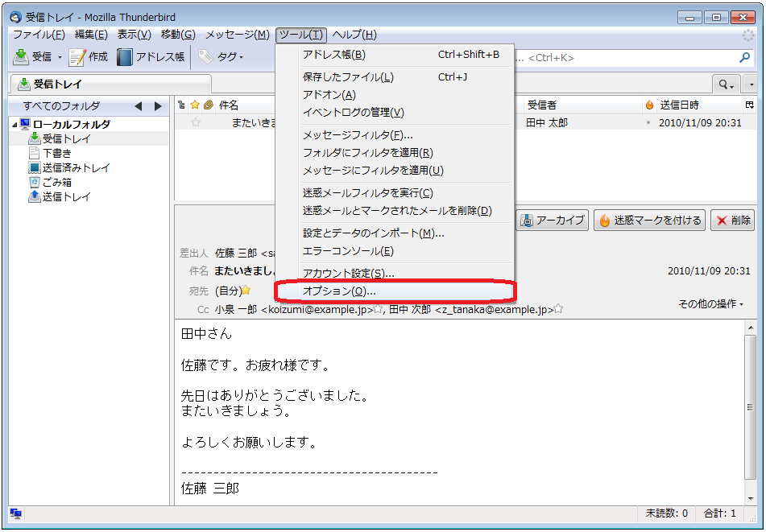This screenshot has width=766, height=532.
Task: Select the ローカルフォルダ account
Action: pos(72,125)
